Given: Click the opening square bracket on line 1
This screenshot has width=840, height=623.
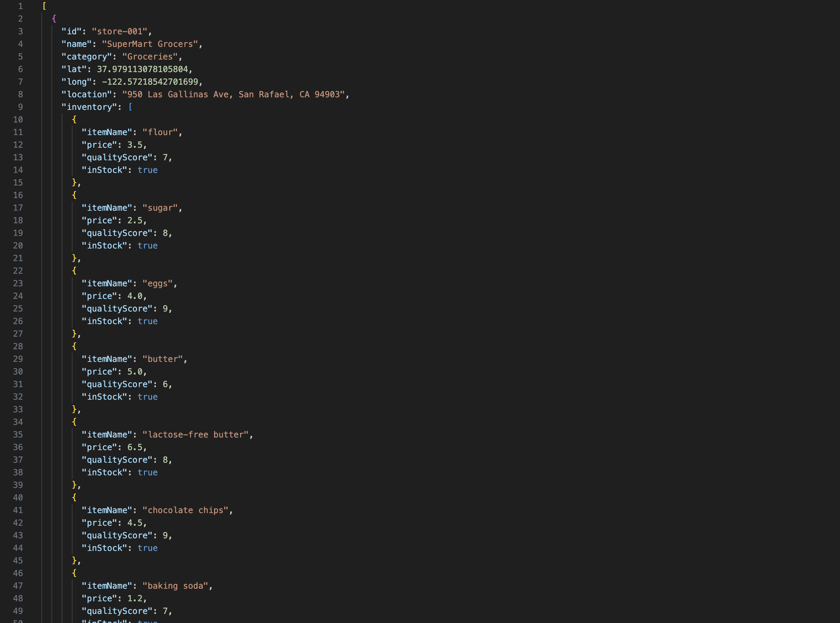Looking at the screenshot, I should click(44, 6).
